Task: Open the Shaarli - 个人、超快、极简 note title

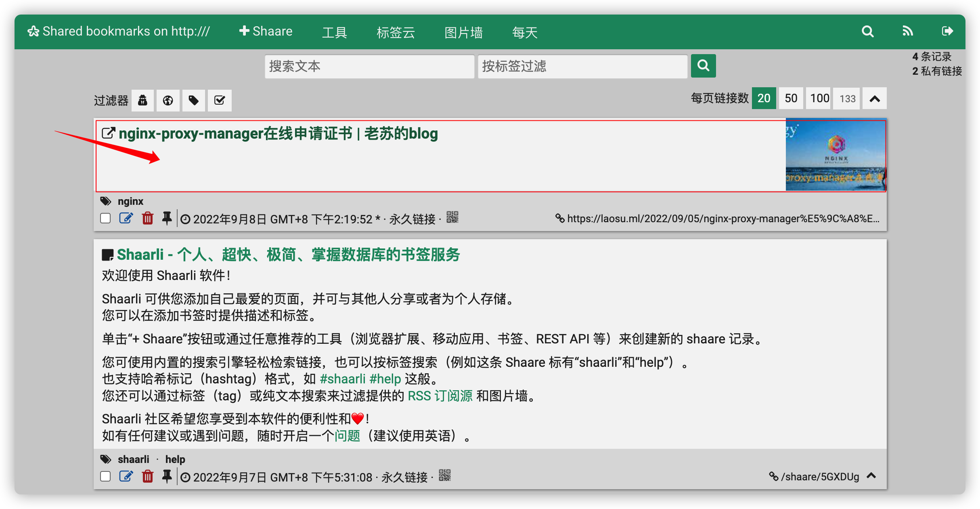Action: coord(288,255)
